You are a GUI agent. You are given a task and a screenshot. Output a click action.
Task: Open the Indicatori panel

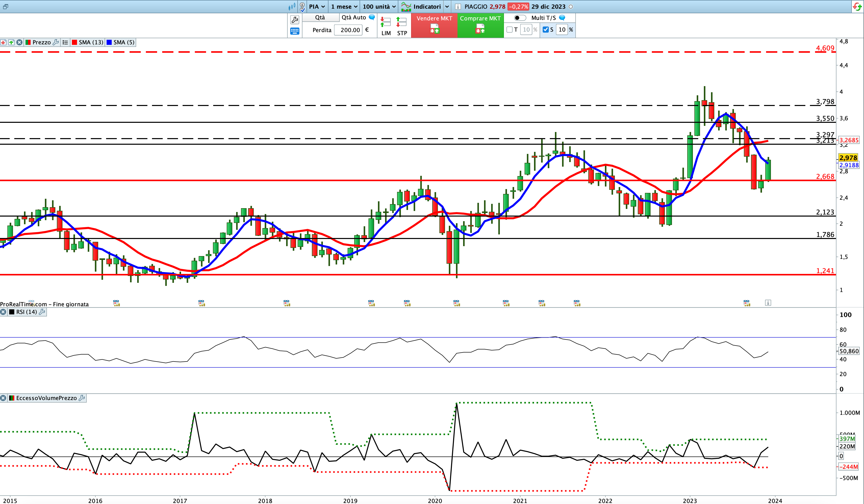click(421, 7)
